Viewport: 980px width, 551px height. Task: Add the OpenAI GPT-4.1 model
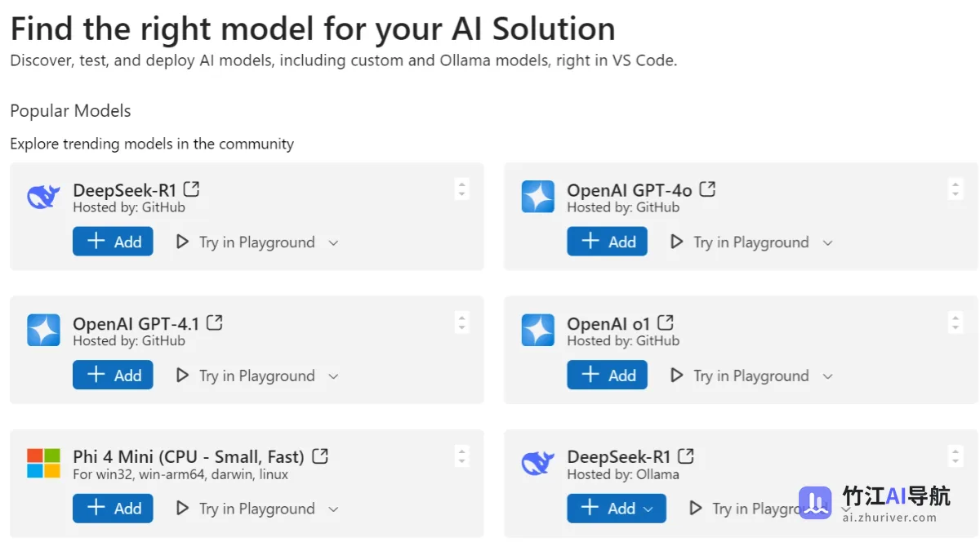tap(113, 375)
